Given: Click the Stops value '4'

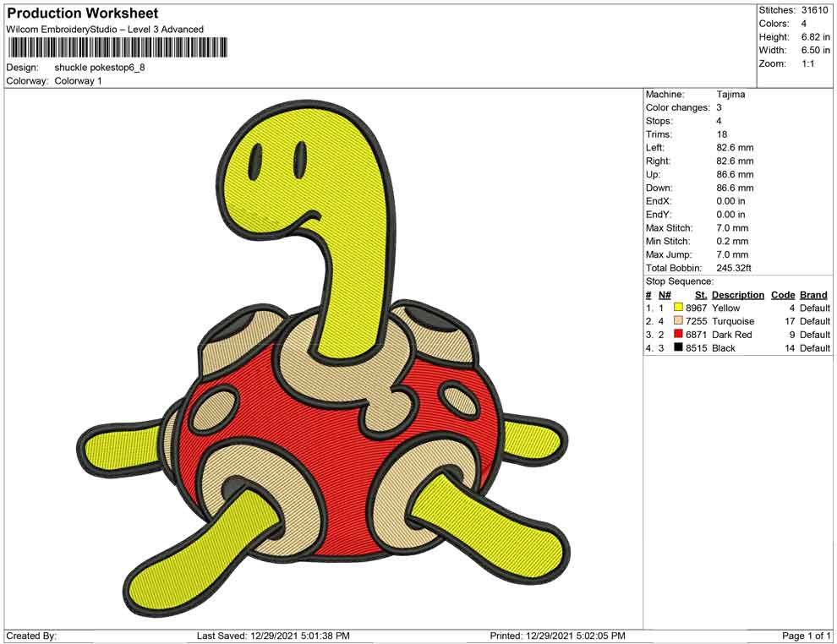Looking at the screenshot, I should coord(719,121).
